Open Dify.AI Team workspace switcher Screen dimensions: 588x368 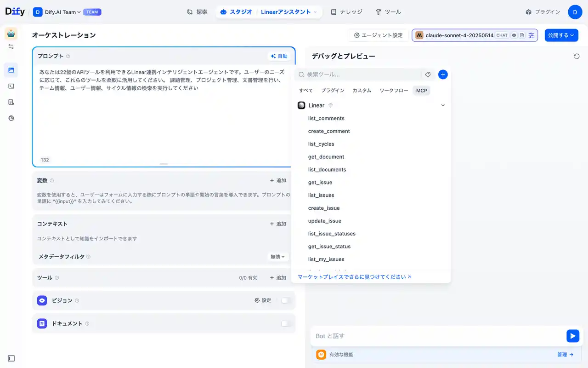coord(62,12)
